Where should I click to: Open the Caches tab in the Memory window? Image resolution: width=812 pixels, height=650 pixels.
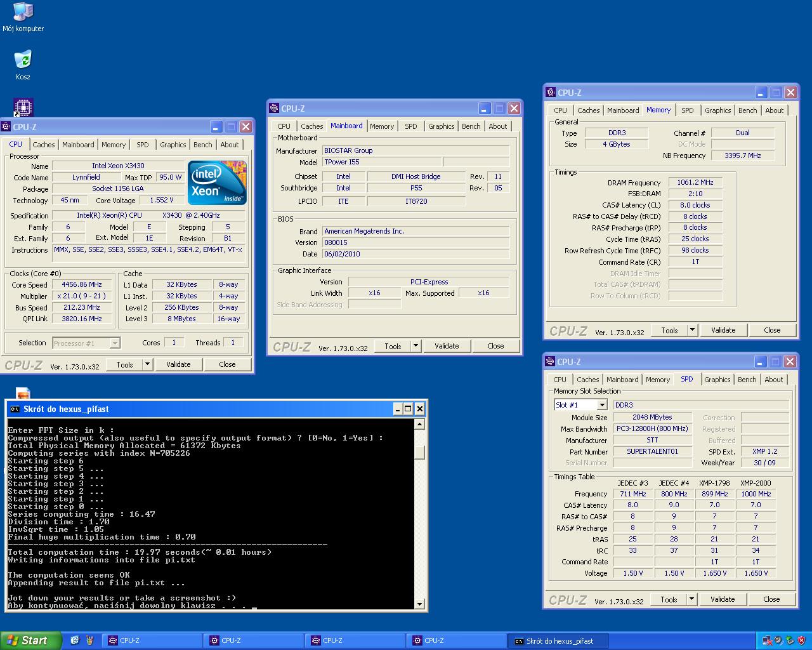[x=589, y=110]
